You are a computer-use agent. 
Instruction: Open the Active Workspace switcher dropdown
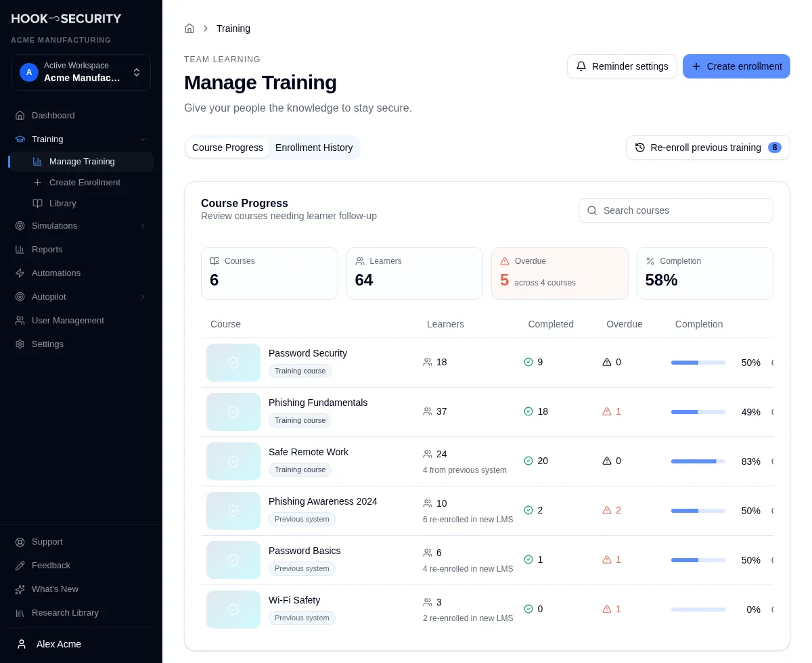point(81,72)
